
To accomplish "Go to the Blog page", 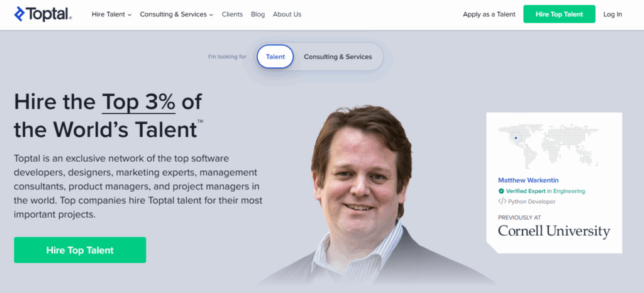I will [x=258, y=14].
